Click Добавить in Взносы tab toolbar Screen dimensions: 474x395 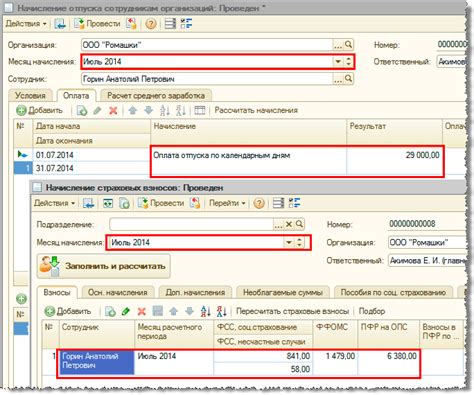[x=68, y=311]
